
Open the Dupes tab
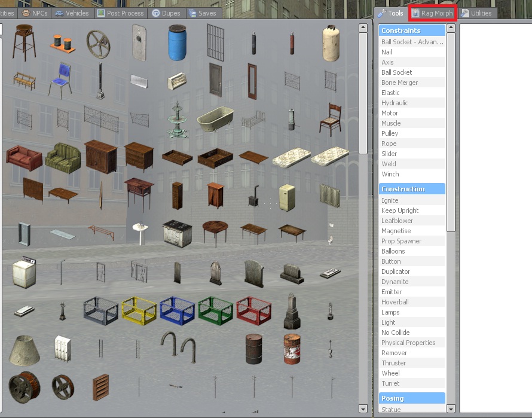click(x=166, y=13)
